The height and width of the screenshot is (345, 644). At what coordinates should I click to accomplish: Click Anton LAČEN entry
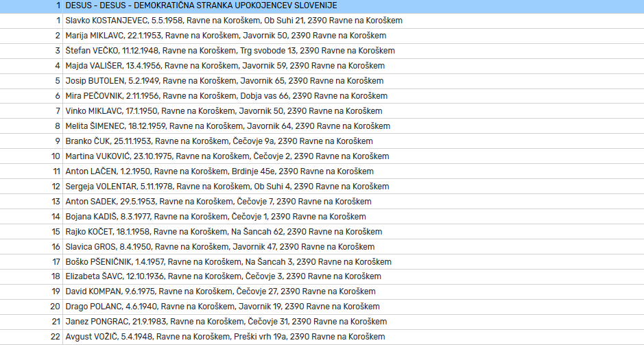point(322,171)
